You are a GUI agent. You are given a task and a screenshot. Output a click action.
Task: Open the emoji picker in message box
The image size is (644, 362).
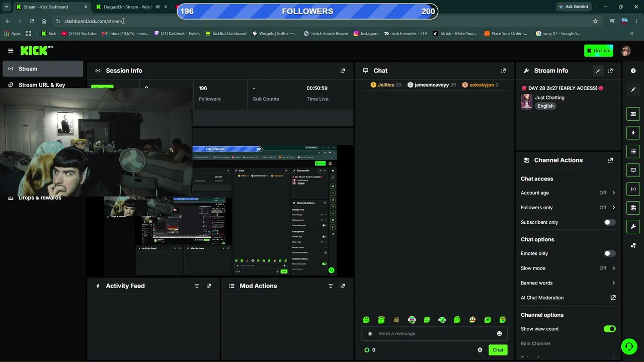(499, 333)
